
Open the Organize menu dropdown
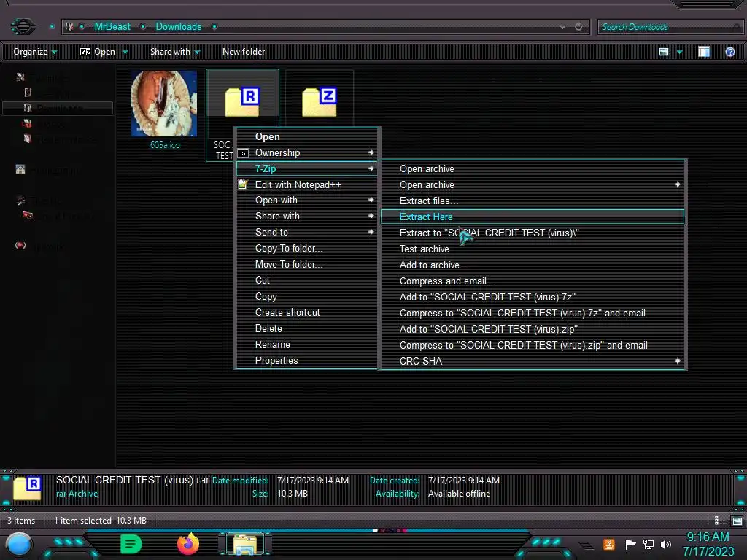pos(35,52)
